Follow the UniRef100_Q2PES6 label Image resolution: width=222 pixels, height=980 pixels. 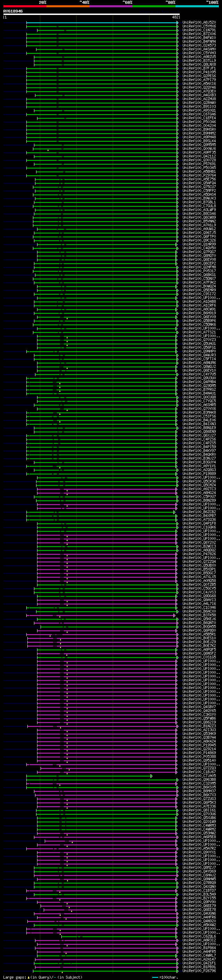pyautogui.click(x=199, y=76)
